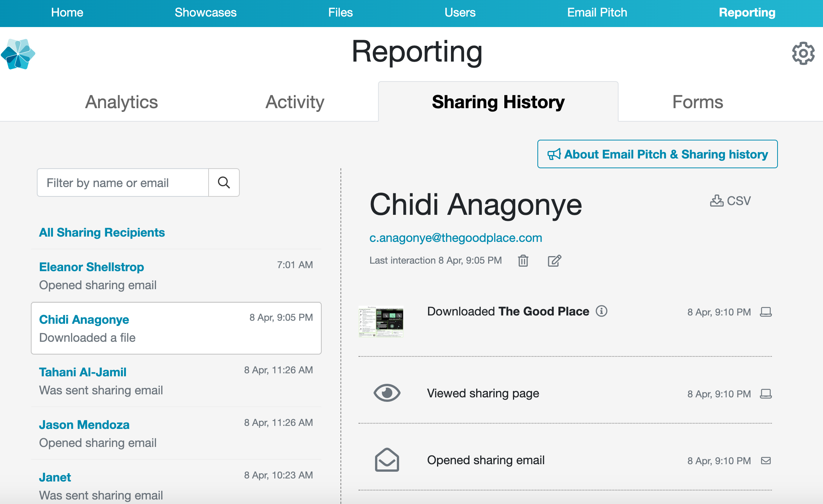Switch to the Activity tab

click(x=295, y=102)
